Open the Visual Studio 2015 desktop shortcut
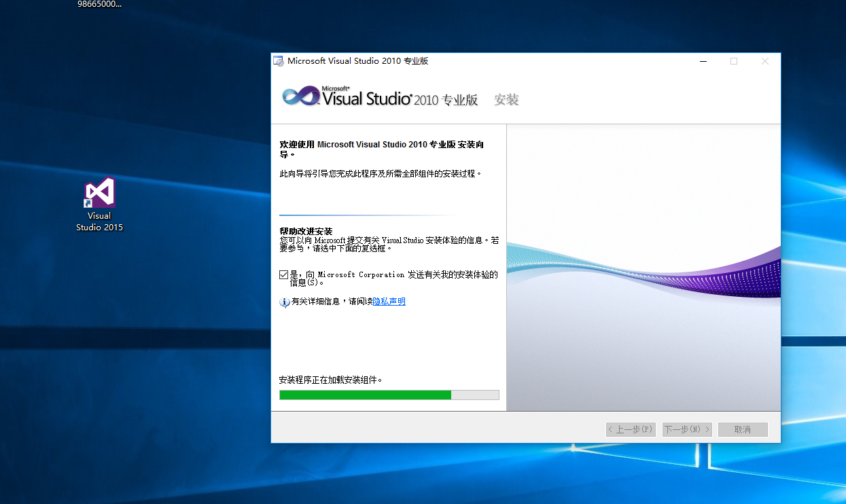 [x=100, y=204]
